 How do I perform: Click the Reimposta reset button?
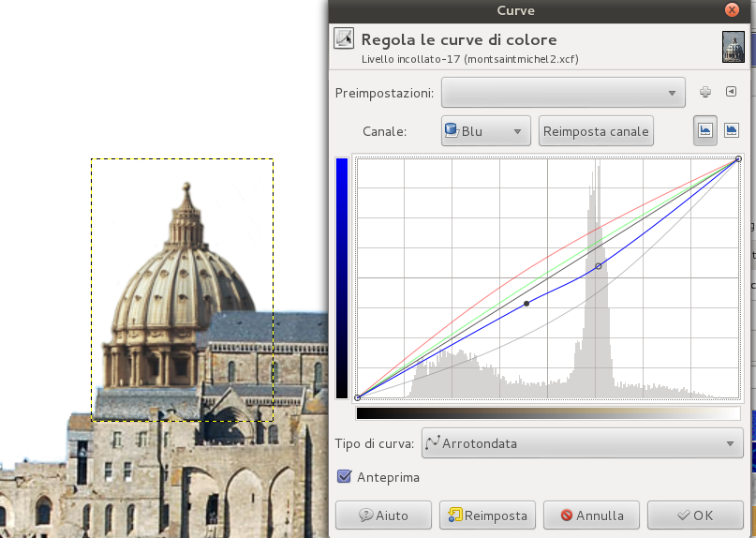tap(487, 516)
